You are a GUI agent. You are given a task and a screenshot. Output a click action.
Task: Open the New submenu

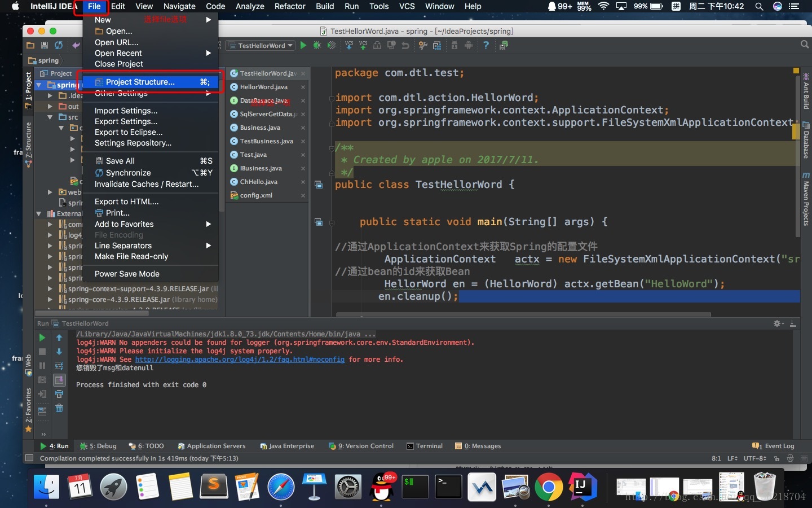coord(151,20)
